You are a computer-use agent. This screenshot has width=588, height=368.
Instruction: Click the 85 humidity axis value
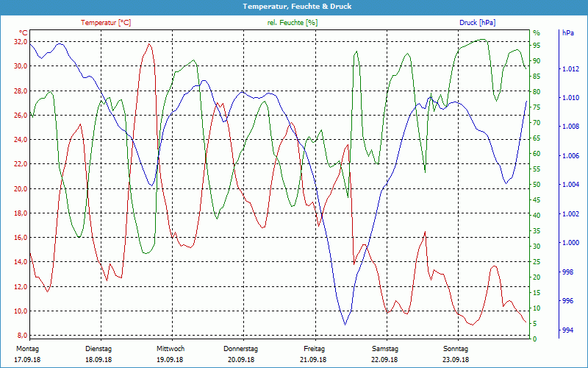[537, 77]
